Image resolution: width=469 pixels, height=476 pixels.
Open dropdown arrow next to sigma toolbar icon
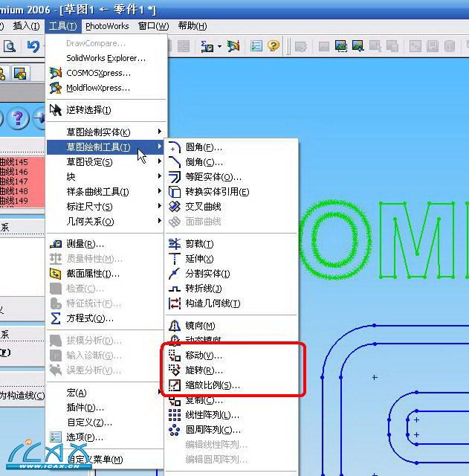coord(219,46)
